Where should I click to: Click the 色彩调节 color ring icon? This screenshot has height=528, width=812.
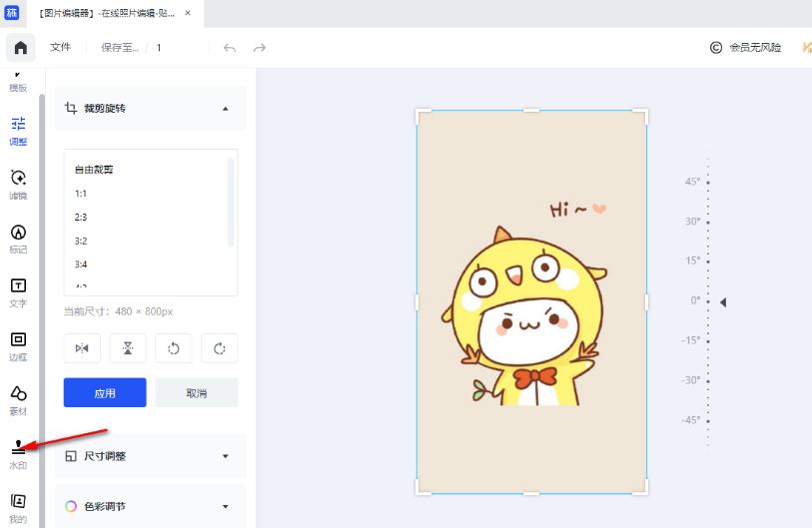tap(71, 506)
